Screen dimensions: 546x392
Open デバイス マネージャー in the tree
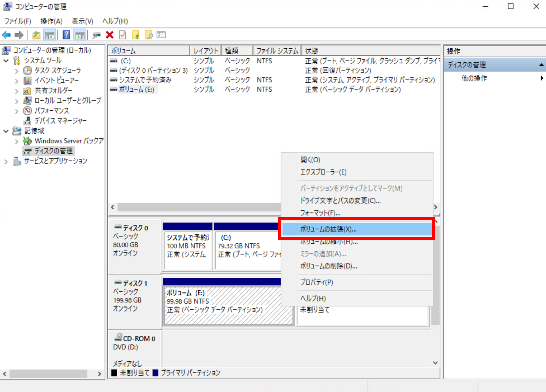tap(60, 121)
